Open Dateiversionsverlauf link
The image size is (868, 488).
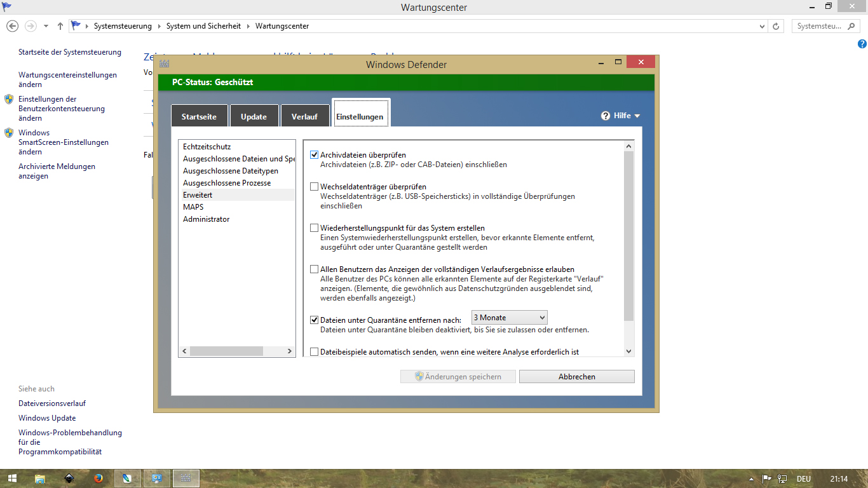tap(52, 403)
